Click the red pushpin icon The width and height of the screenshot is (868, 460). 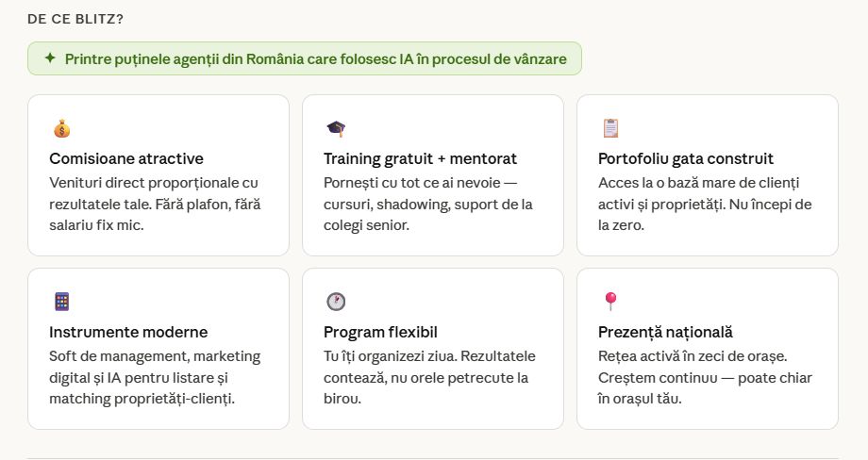coord(610,302)
